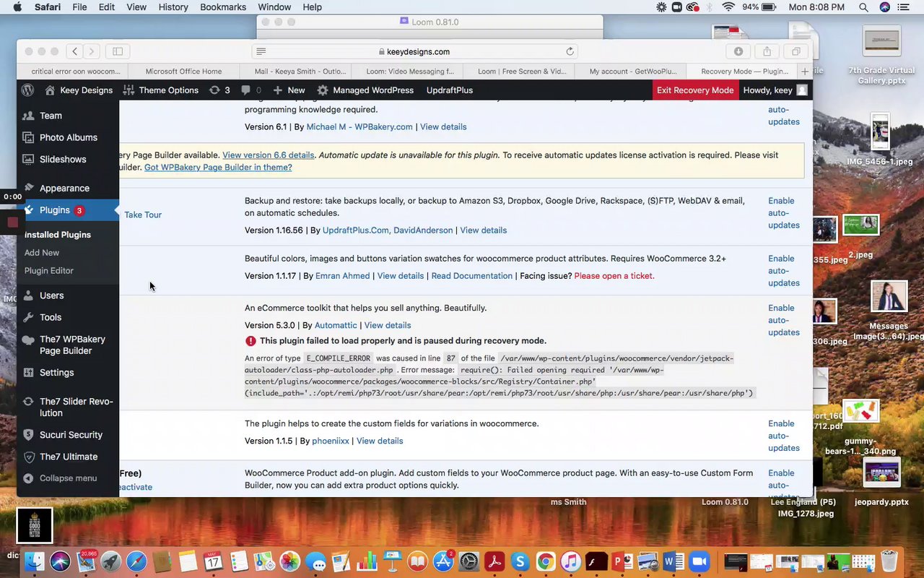Screen dimensions: 924x578
Task: Open the Wi-Fi status menu
Action: pyautogui.click(x=728, y=7)
